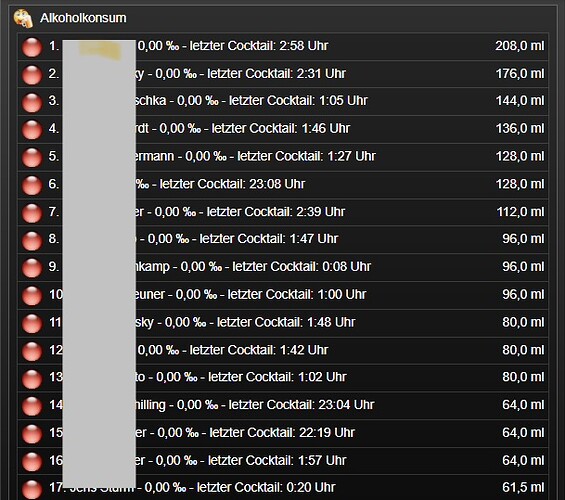Click the Alkoholkonsum header emoji icon
The image size is (565, 500).
click(23, 18)
